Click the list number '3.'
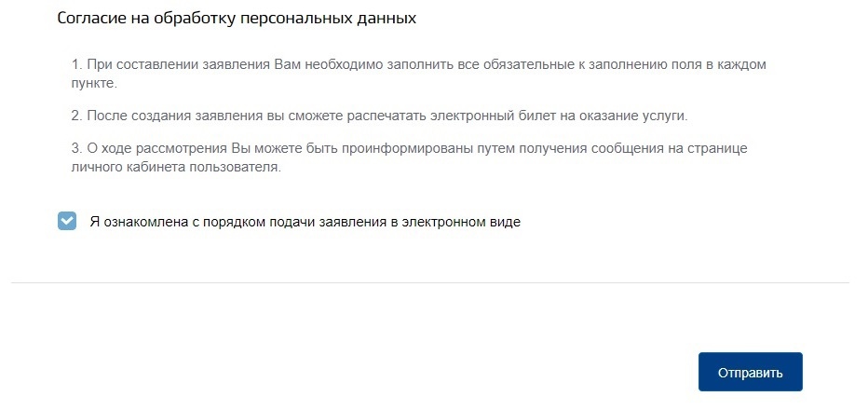Image resolution: width=868 pixels, height=410 pixels. point(77,148)
